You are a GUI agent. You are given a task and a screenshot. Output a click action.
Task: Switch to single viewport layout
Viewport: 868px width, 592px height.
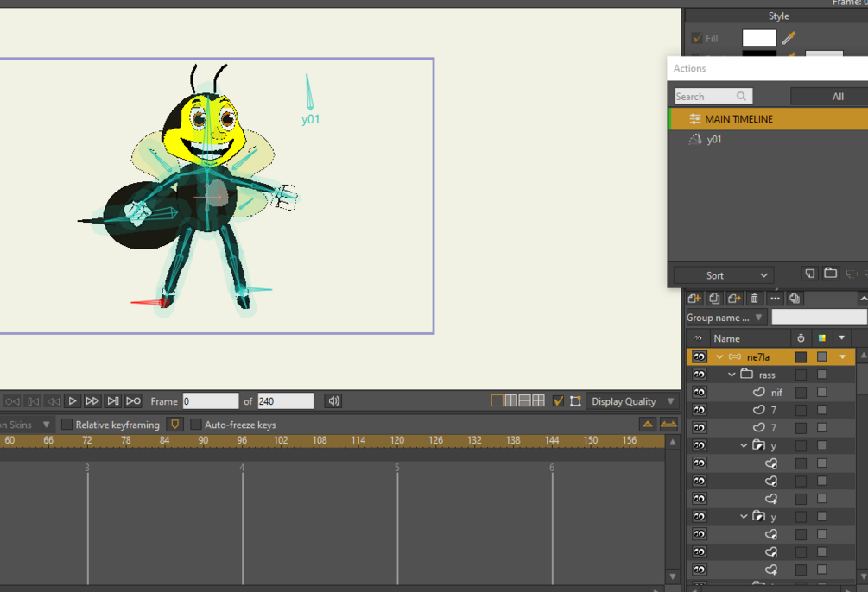coord(497,400)
